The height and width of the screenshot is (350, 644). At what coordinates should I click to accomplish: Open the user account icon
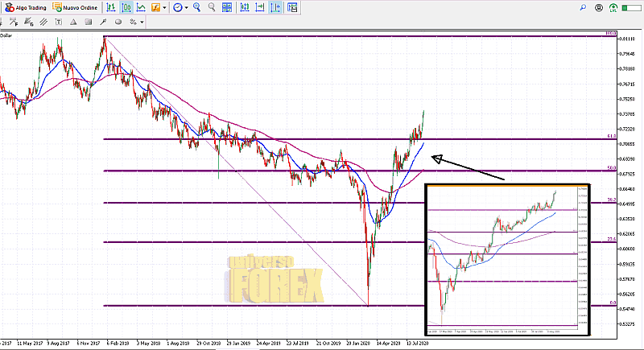pos(597,7)
